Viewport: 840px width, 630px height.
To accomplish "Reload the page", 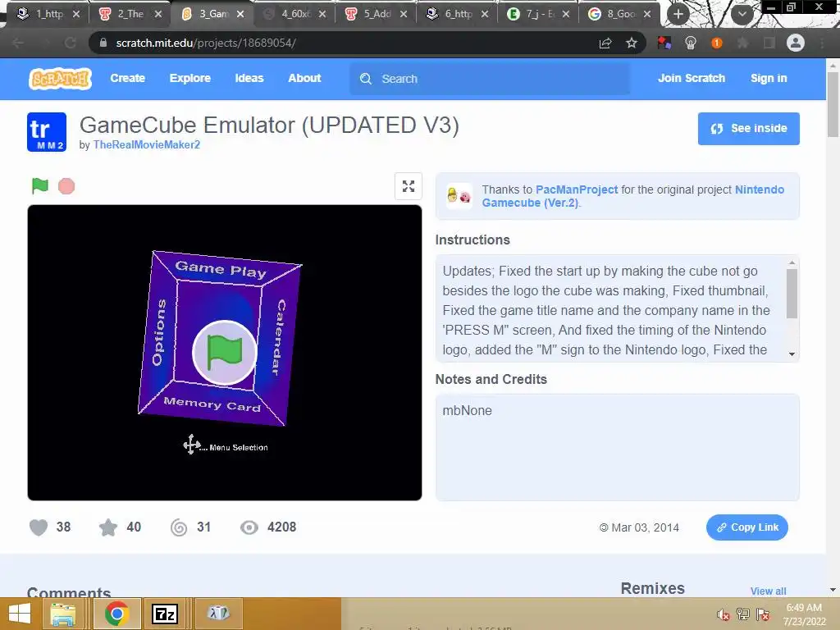I will point(71,43).
